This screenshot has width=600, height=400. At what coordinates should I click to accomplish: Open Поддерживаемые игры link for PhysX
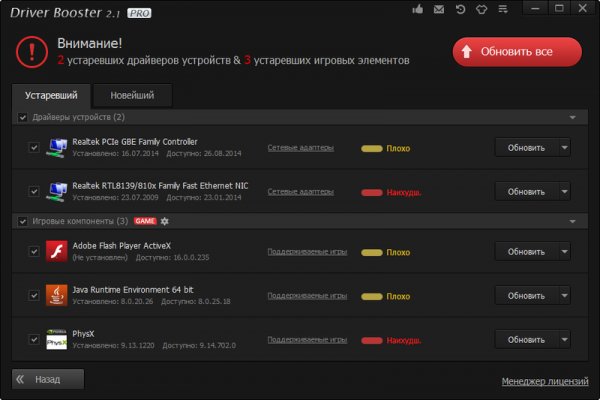(x=307, y=340)
